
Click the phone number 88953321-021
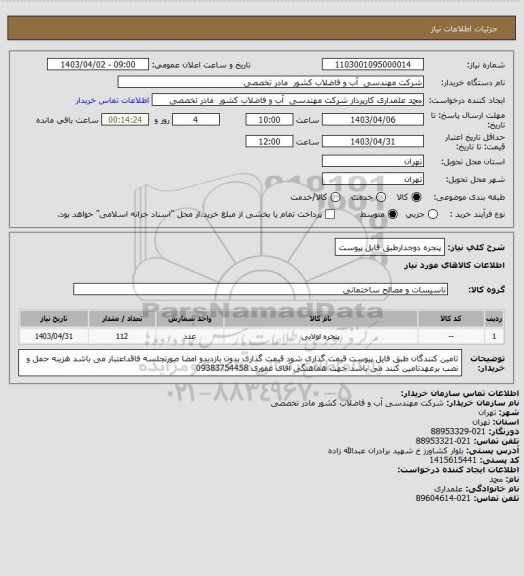click(443, 441)
